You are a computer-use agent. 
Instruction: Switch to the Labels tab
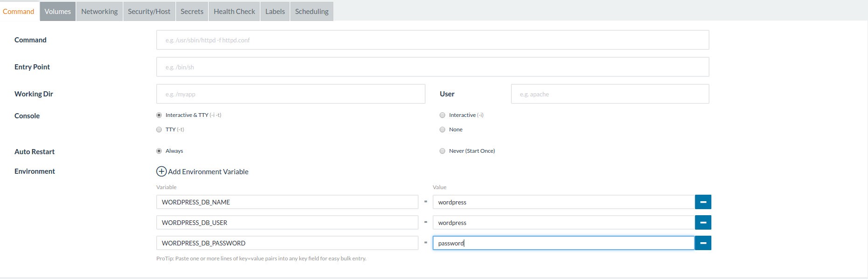(275, 12)
